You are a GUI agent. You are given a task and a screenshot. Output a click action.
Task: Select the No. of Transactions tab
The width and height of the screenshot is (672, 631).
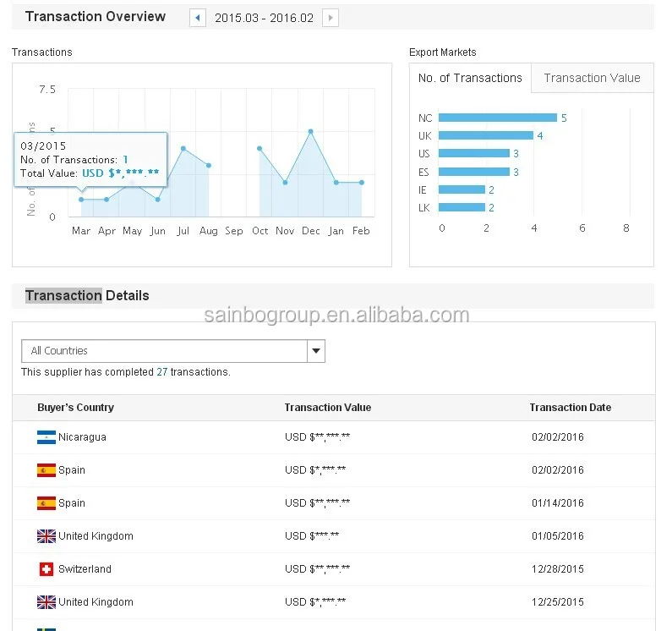point(470,78)
